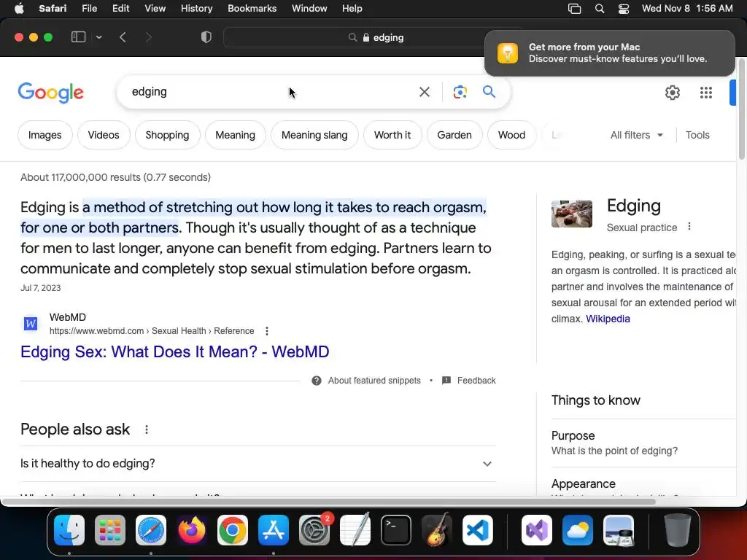Launch Firefox from the Dock

pos(192,530)
